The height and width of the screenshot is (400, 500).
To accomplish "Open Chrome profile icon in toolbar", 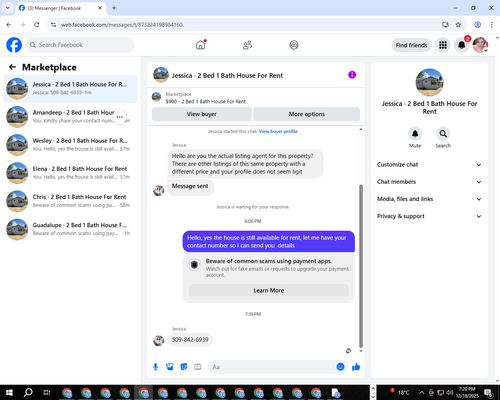I will coord(477,25).
